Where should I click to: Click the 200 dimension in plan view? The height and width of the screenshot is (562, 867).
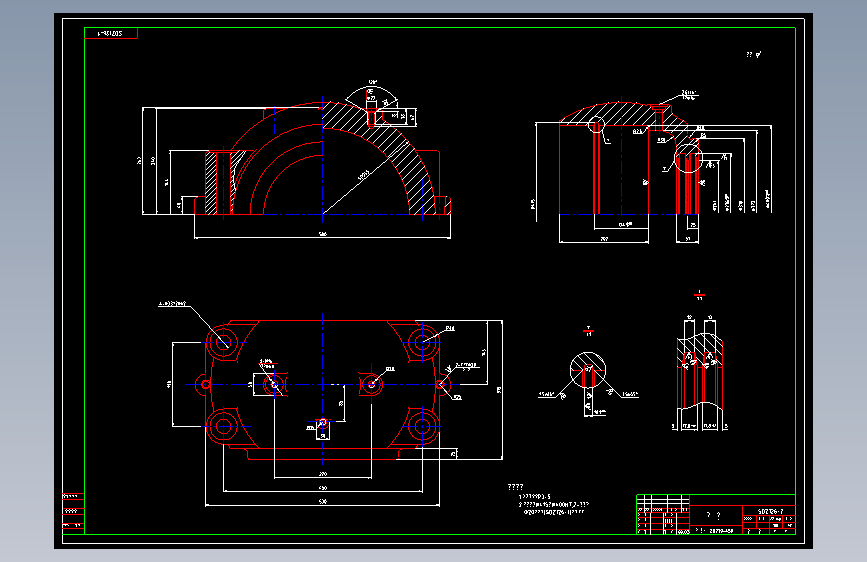coord(323,474)
